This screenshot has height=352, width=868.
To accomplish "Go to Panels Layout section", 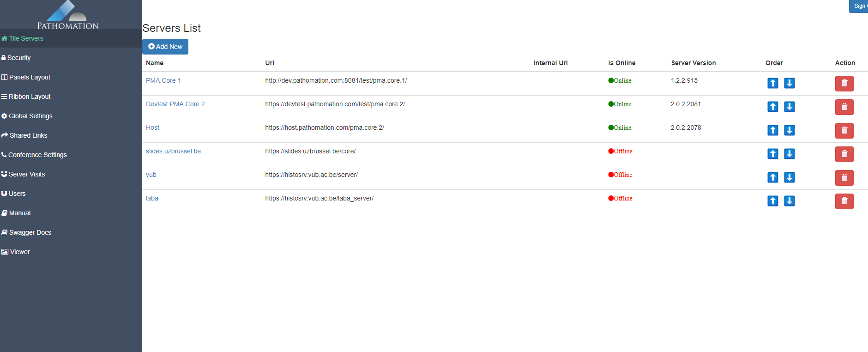I will click(x=30, y=77).
